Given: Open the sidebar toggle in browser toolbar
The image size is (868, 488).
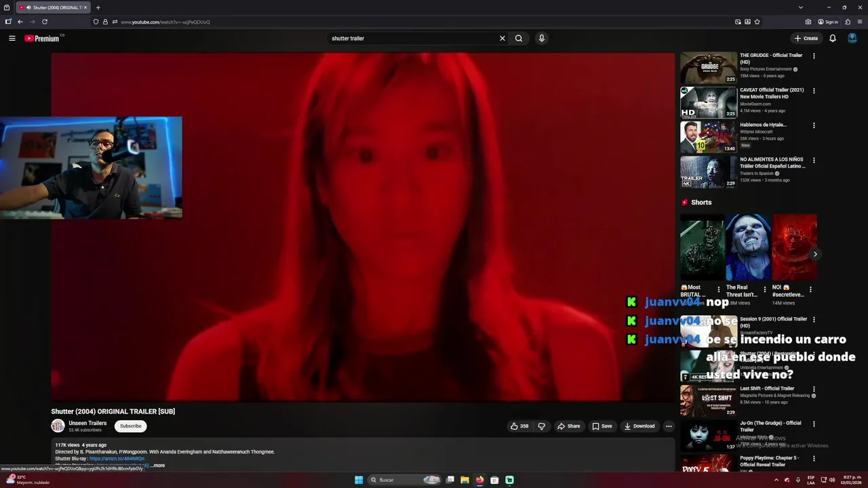Looking at the screenshot, I should [8, 22].
